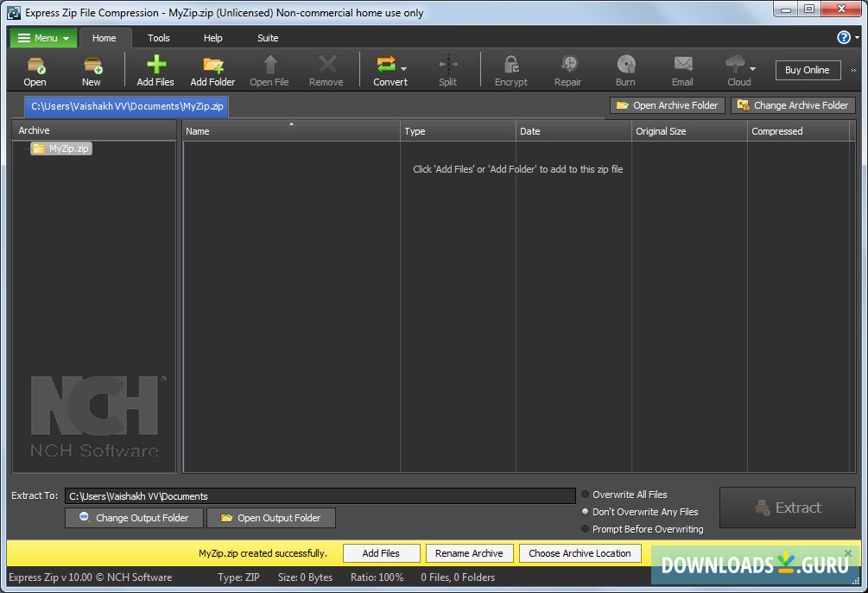Image resolution: width=868 pixels, height=593 pixels.
Task: Sort by Original Size column header
Action: (689, 131)
